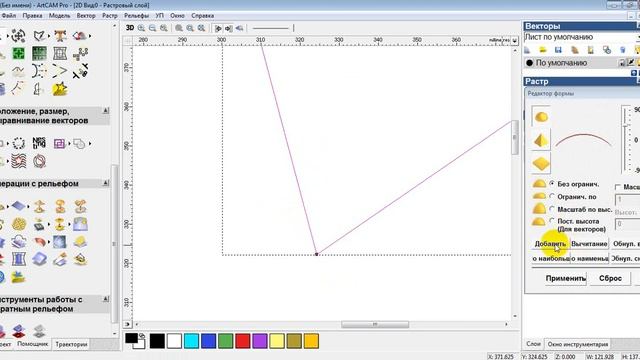Click the red spiral circle icon
640x360 pixels.
tap(39, 161)
